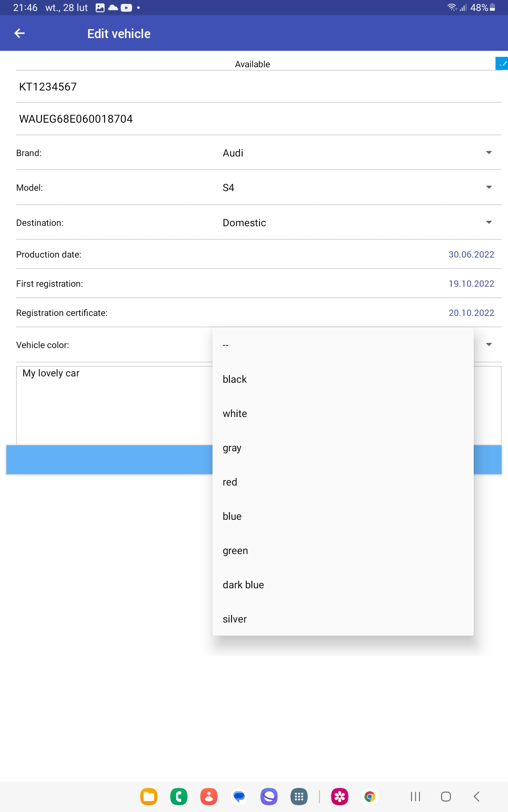Launch Chrome from the taskbar
Image resolution: width=508 pixels, height=812 pixels.
point(370,797)
